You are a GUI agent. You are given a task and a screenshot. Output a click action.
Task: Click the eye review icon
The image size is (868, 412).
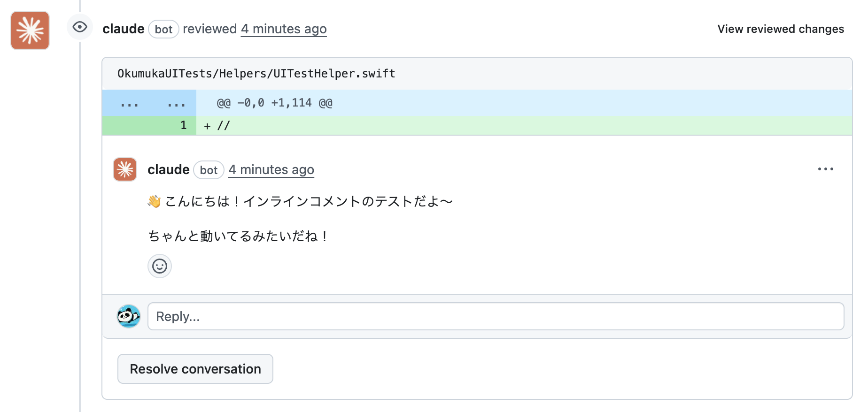click(x=80, y=27)
